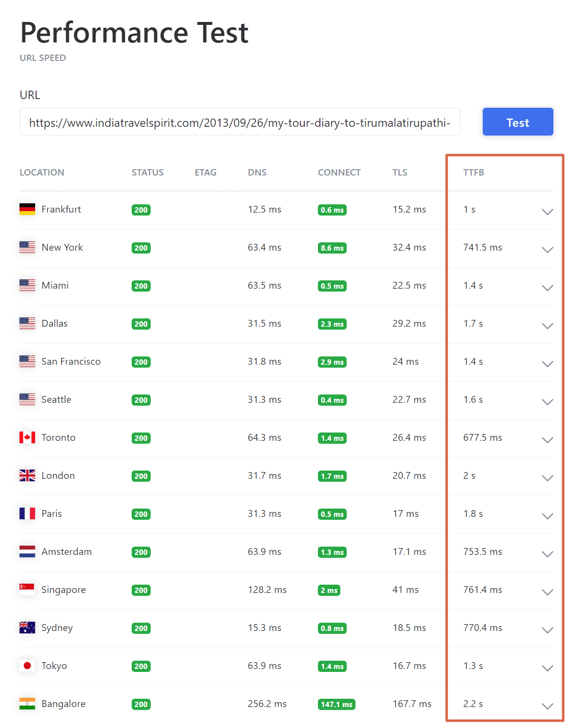Click the 128.2 ms DNS value
570x728 pixels.
point(267,590)
